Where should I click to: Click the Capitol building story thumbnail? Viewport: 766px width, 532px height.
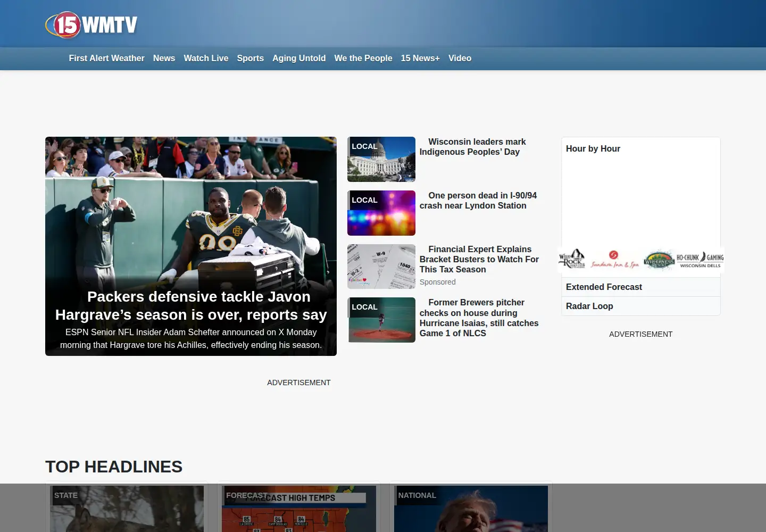[381, 159]
